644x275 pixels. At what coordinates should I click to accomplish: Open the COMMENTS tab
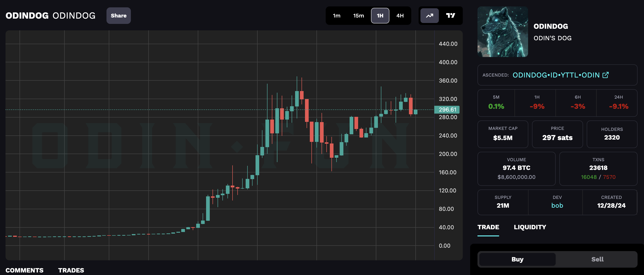[x=25, y=270]
